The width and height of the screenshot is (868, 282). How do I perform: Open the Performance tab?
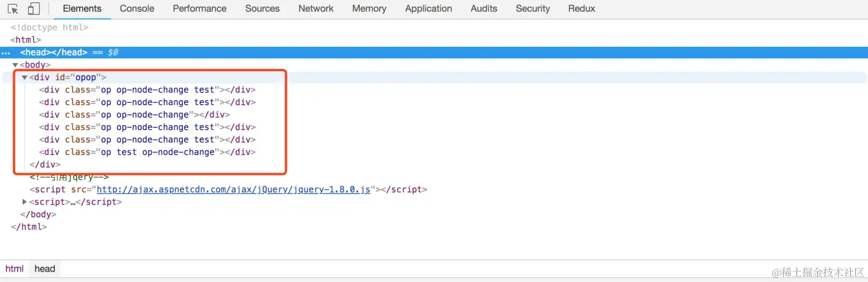tap(200, 9)
